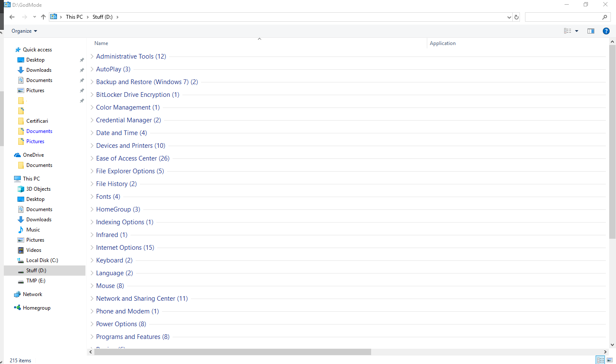Open address bar history dropdown
The height and width of the screenshot is (364, 616).
click(x=509, y=17)
